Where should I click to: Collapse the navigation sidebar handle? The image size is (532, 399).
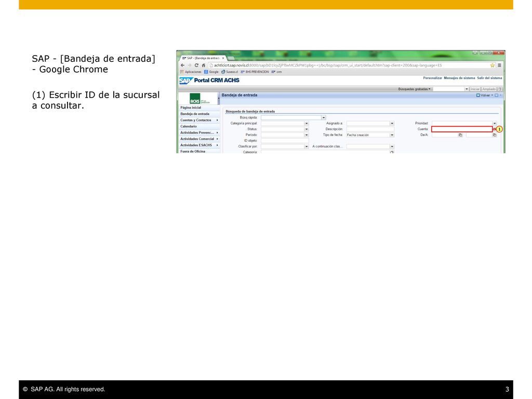[219, 98]
